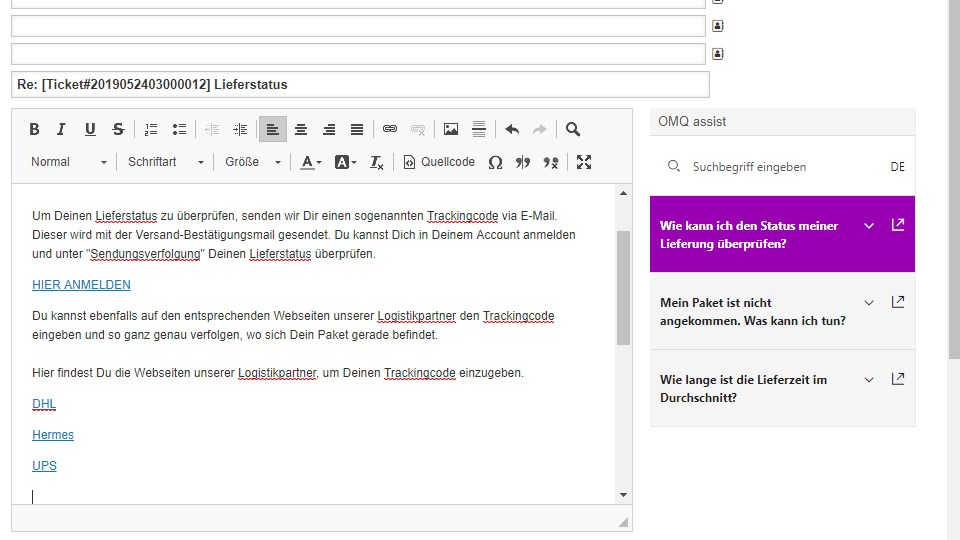Maximize the editor to fullscreen
960x540 pixels.
[584, 162]
